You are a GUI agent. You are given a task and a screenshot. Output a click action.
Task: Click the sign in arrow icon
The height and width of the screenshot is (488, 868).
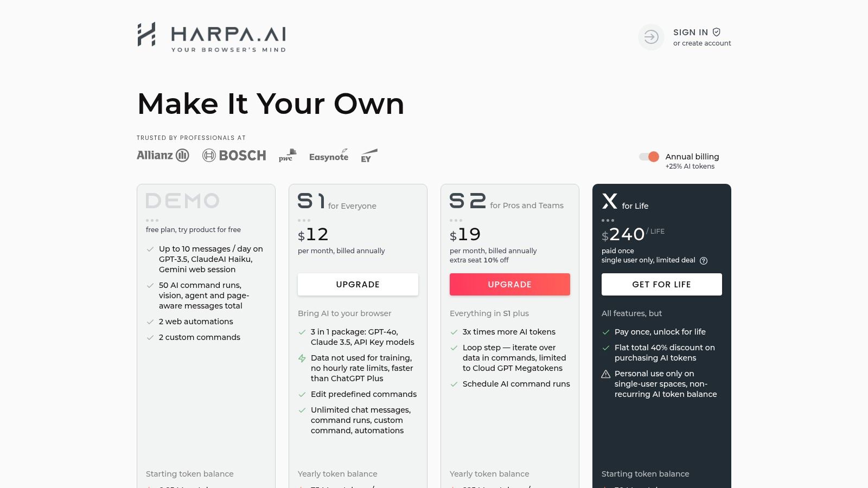[x=651, y=37]
